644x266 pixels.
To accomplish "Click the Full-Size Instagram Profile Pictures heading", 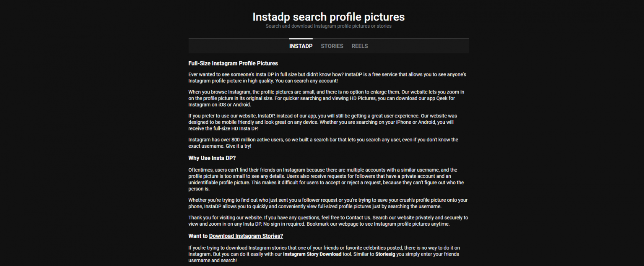I will [233, 63].
